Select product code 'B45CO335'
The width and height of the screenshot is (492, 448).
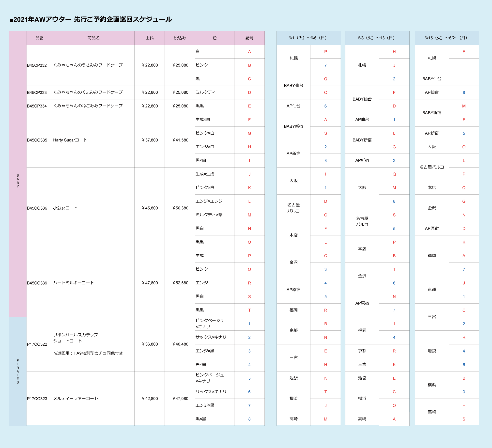pyautogui.click(x=37, y=140)
